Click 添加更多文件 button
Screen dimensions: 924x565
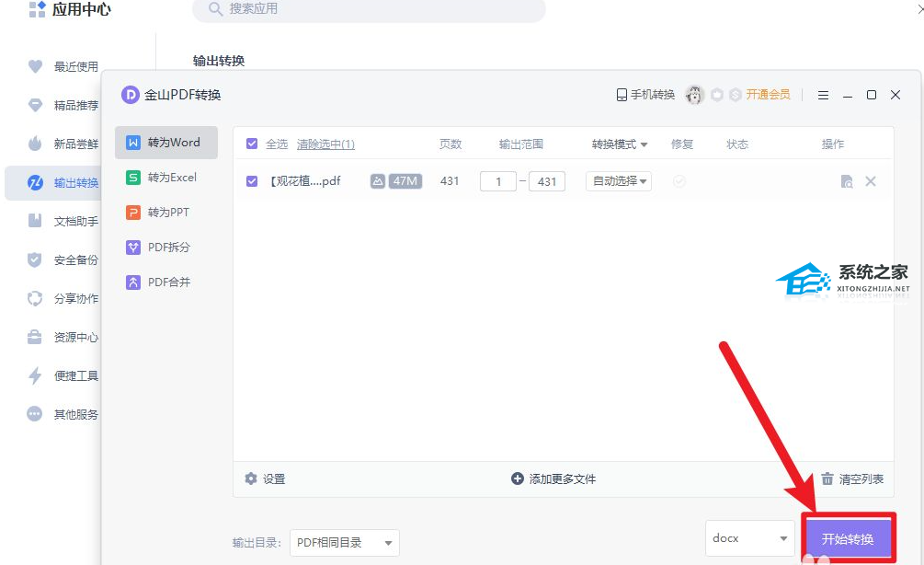click(553, 479)
